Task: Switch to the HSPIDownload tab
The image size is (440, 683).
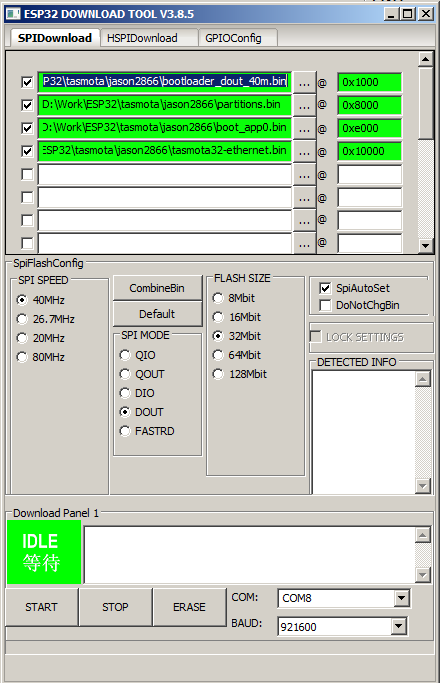Action: coord(148,38)
